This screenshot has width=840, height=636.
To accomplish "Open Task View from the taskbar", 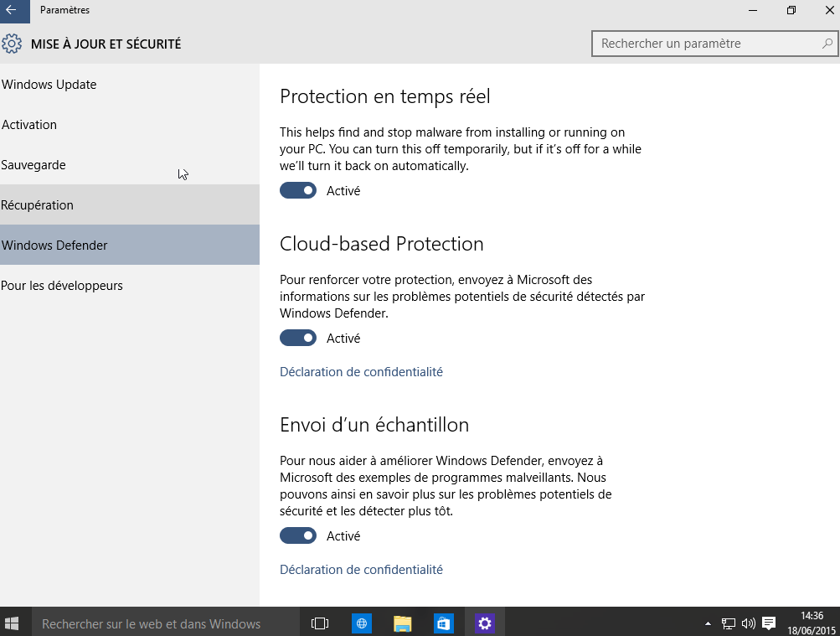I will [x=320, y=623].
